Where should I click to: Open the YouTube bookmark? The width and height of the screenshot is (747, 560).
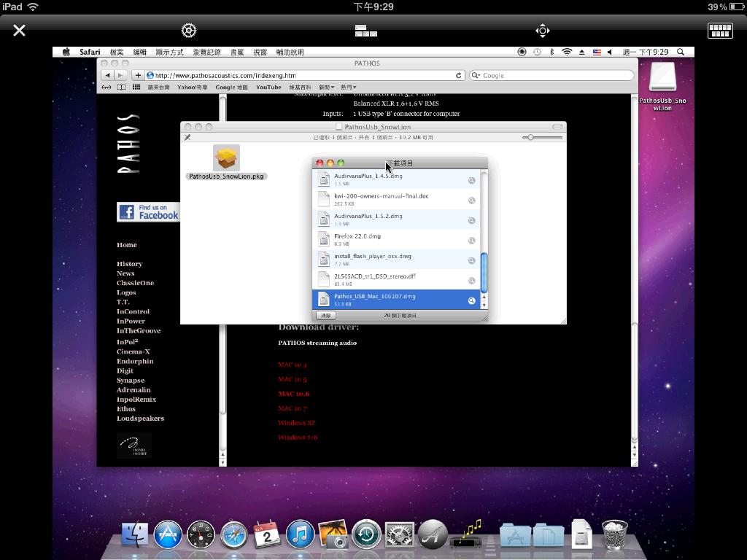(268, 87)
